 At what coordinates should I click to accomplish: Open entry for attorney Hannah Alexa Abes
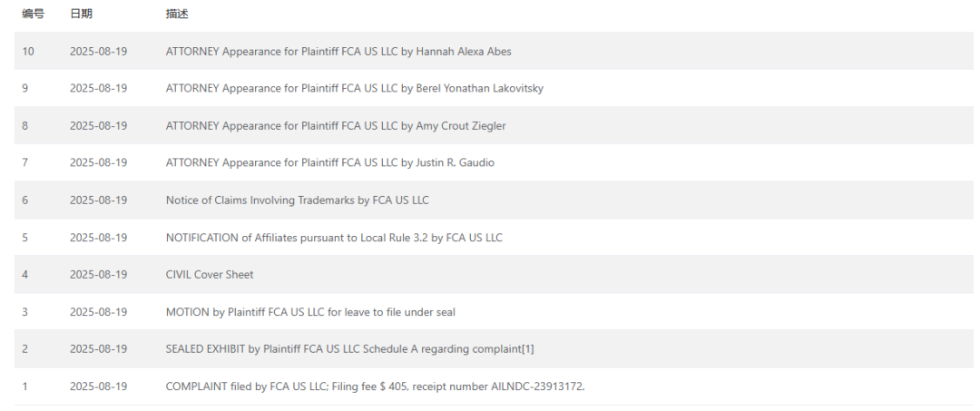click(x=338, y=52)
